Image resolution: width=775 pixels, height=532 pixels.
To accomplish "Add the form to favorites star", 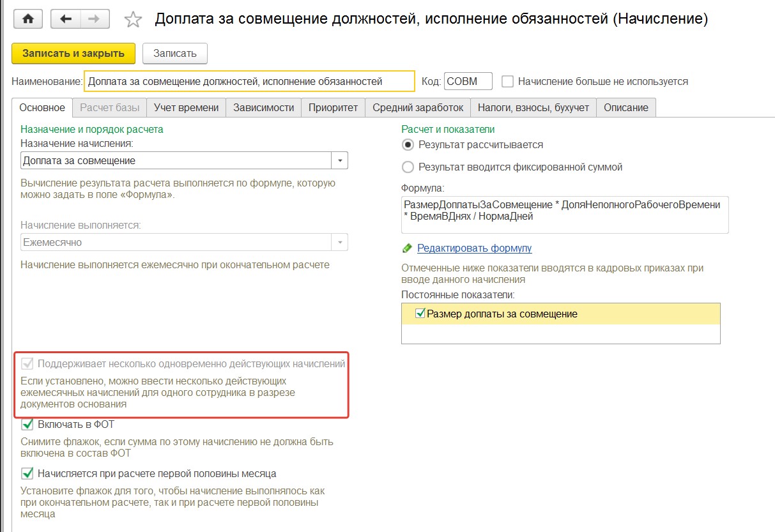I will (133, 20).
